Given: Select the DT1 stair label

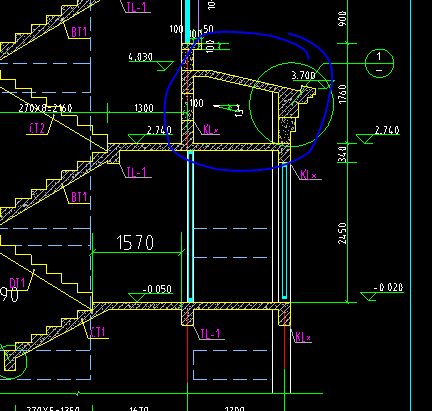Looking at the screenshot, I should click(17, 283).
